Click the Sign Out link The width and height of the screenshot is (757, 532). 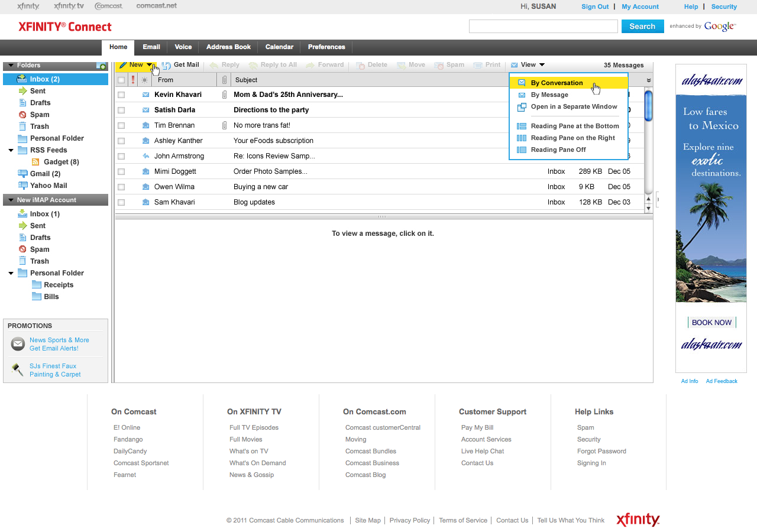(x=595, y=7)
